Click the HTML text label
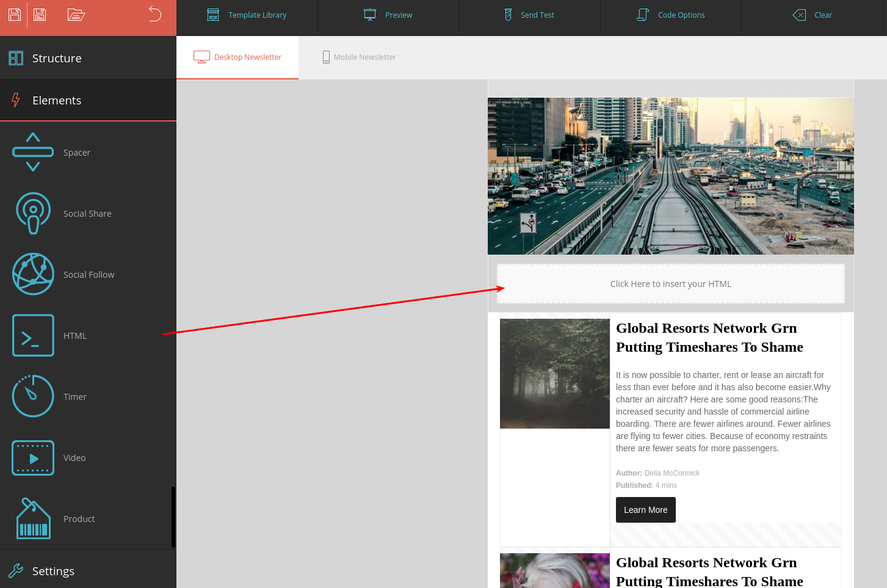887x588 pixels. 75,336
